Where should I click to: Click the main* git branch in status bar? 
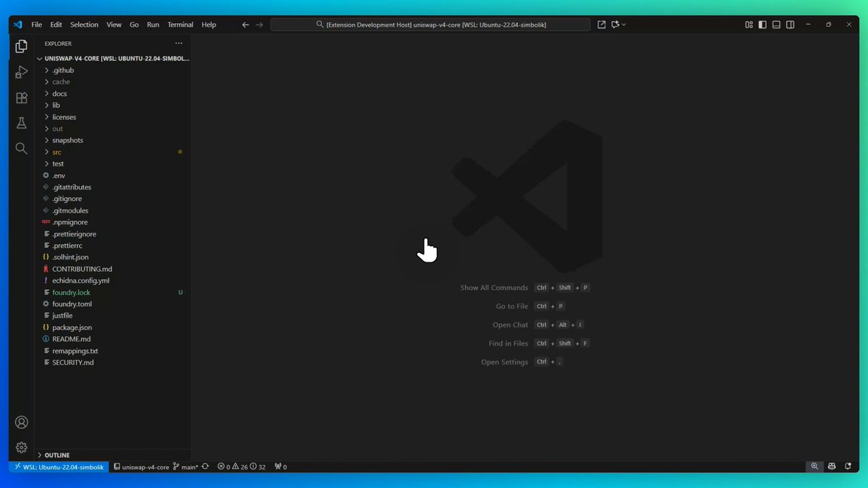tap(186, 467)
